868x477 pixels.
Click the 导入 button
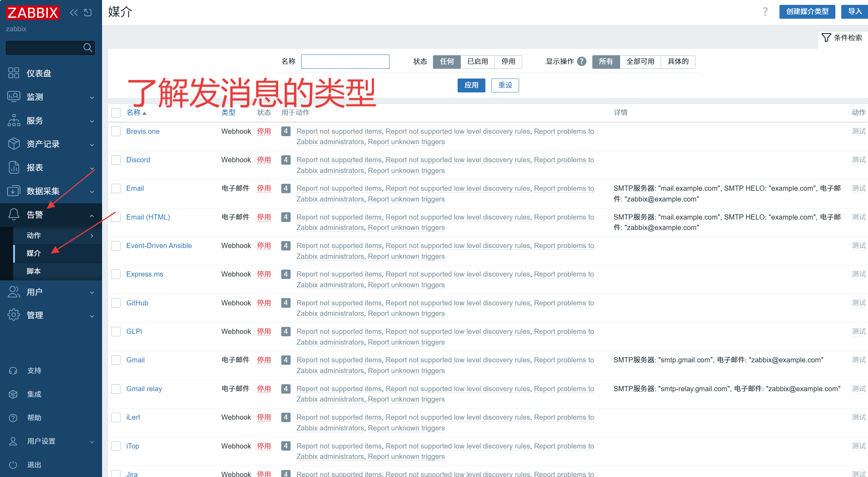click(x=855, y=11)
